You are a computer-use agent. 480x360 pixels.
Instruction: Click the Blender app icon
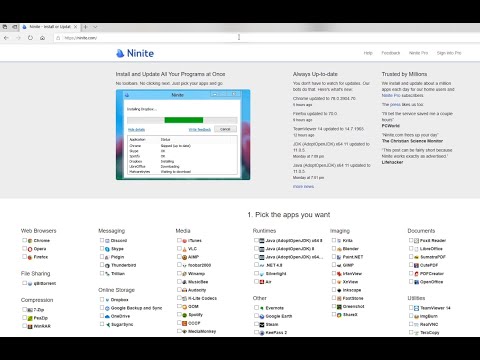pyautogui.click(x=339, y=249)
